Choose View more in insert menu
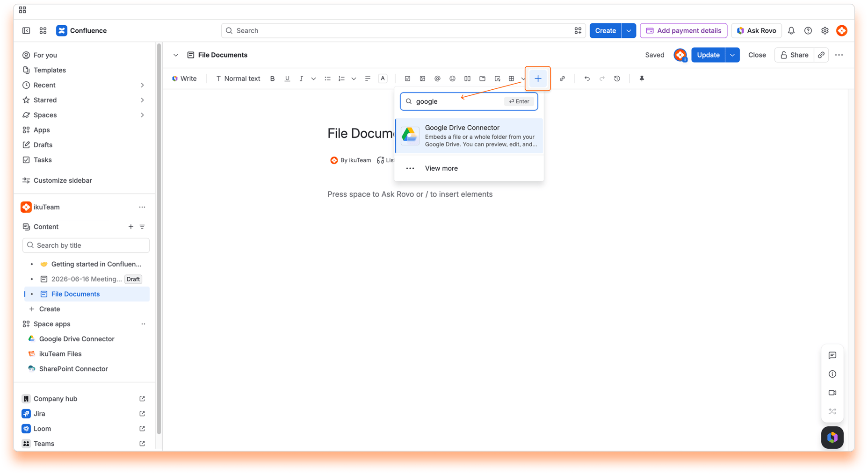The width and height of the screenshot is (868, 474). (469, 168)
